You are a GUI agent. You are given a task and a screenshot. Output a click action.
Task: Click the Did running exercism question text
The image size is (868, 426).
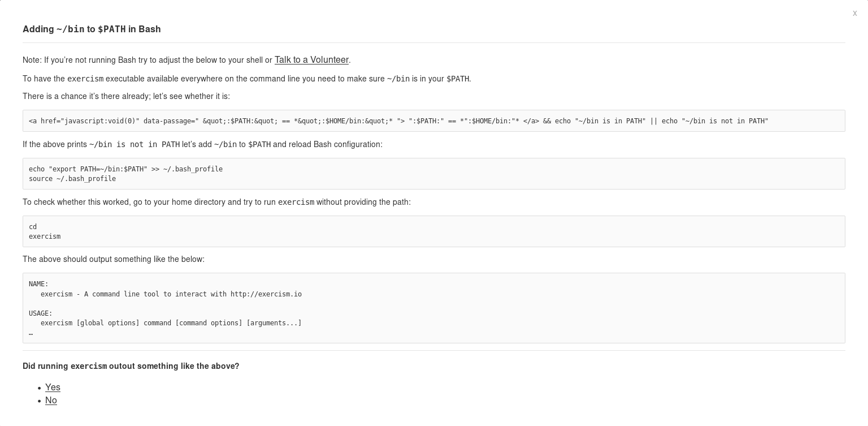(131, 366)
